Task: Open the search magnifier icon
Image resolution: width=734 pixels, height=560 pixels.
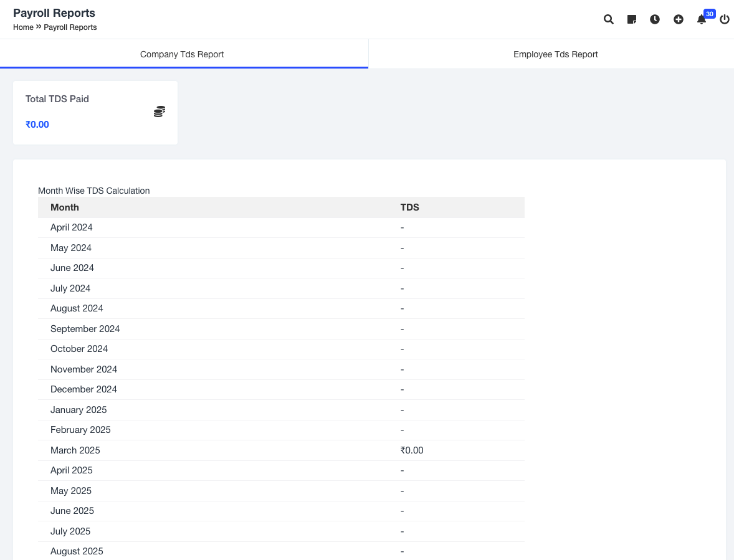Action: (x=609, y=19)
